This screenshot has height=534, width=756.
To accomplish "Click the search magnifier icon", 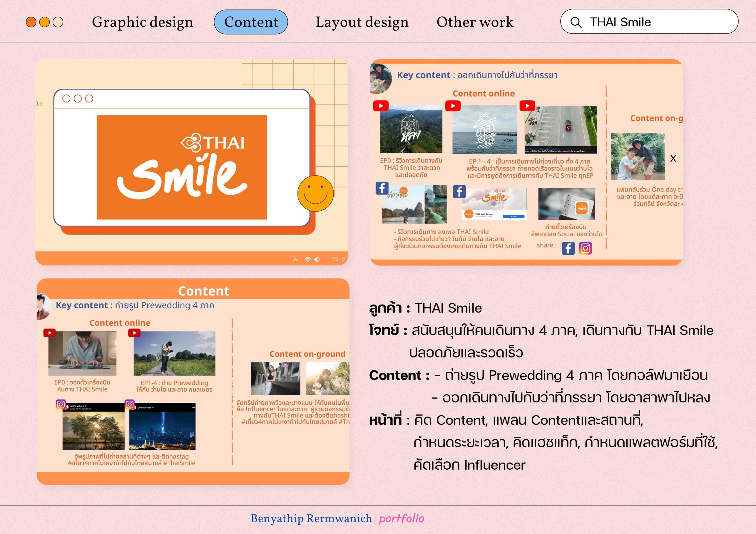I will tap(576, 22).
